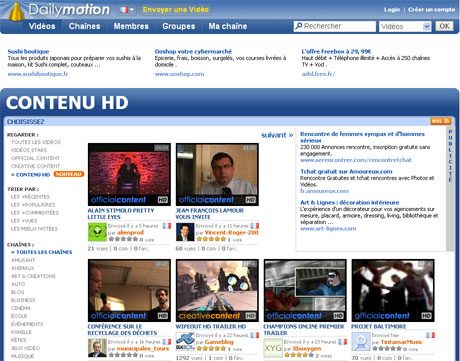Viewport: 460px width, 361px height.
Task: Open the Créer un compte link
Action: (x=431, y=10)
